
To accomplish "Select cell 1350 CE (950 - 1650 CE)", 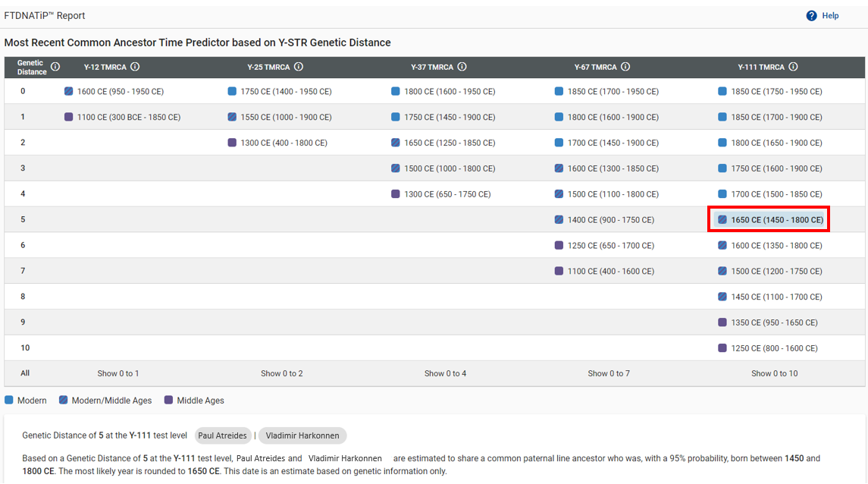I will (x=768, y=322).
